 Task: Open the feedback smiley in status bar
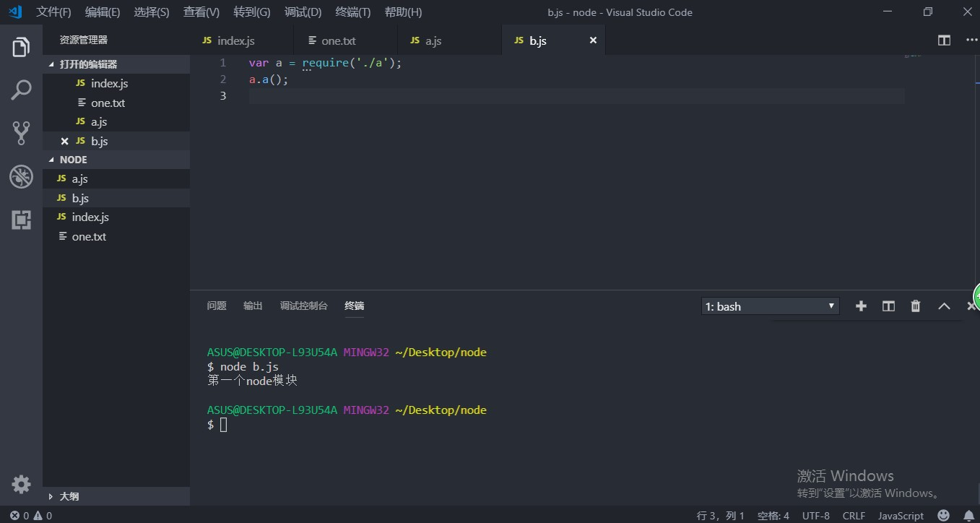(x=943, y=516)
